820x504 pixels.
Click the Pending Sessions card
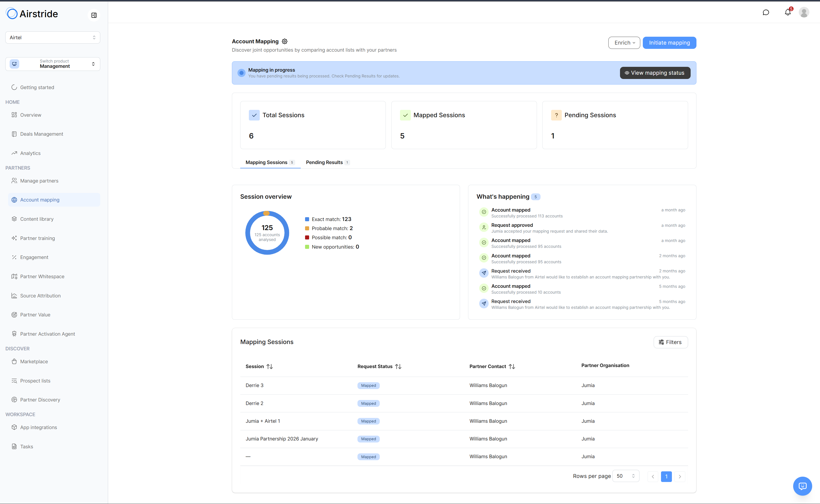[x=615, y=125]
